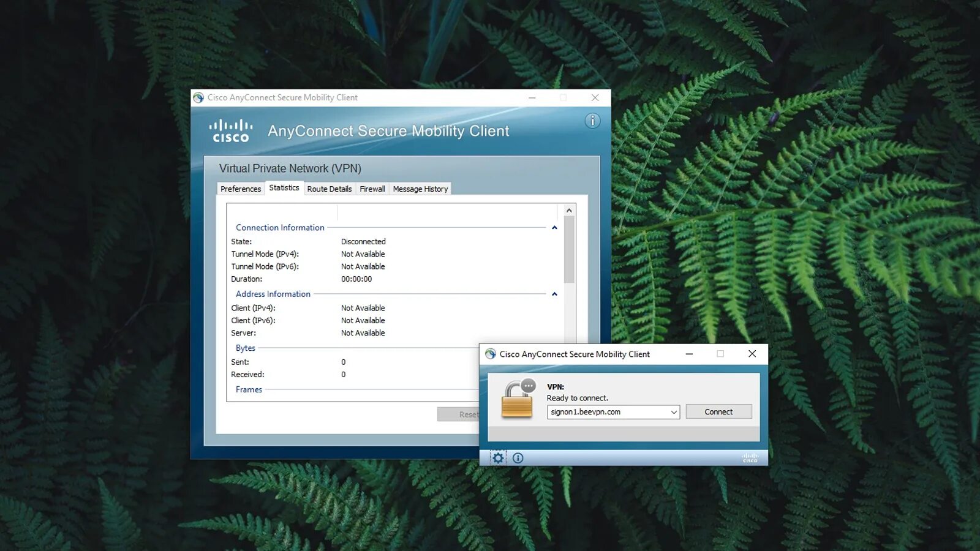Click the Duration value 00:00:00
The width and height of the screenshot is (980, 551).
point(356,279)
